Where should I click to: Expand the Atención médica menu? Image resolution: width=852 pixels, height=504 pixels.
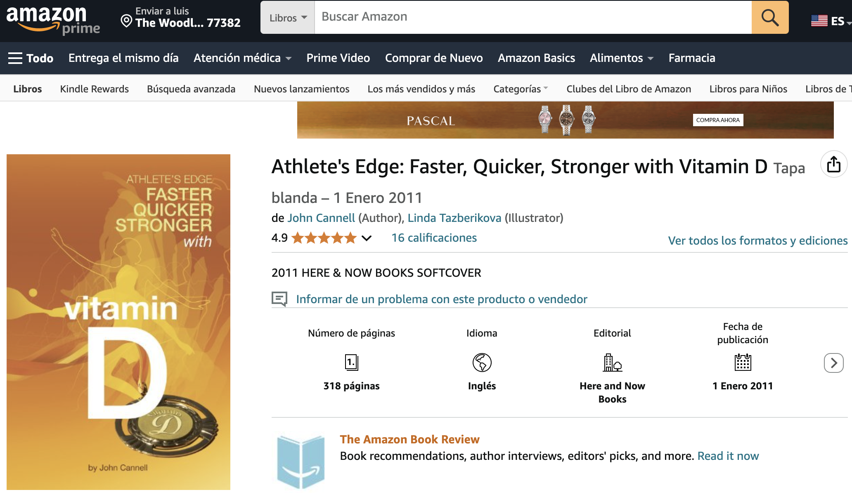click(x=242, y=58)
